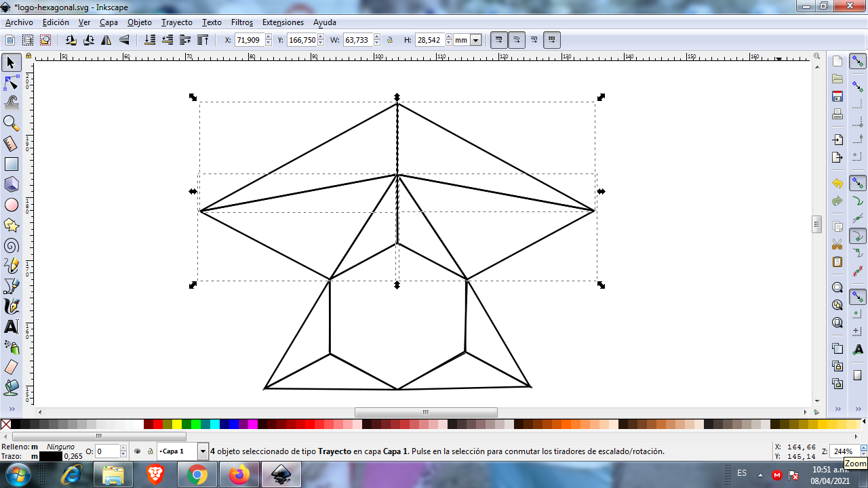Click the Save document icon

(x=837, y=96)
